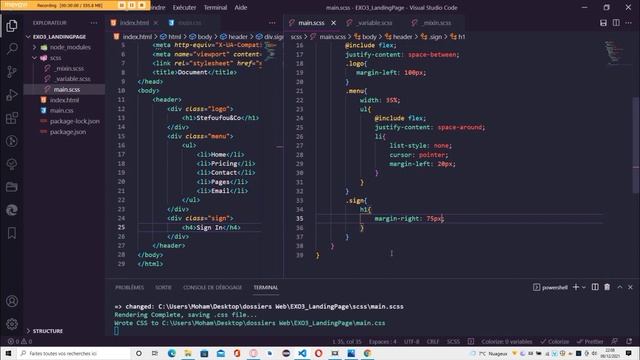The width and height of the screenshot is (640, 360).
Task: Open the Source Control view
Action: [12, 72]
